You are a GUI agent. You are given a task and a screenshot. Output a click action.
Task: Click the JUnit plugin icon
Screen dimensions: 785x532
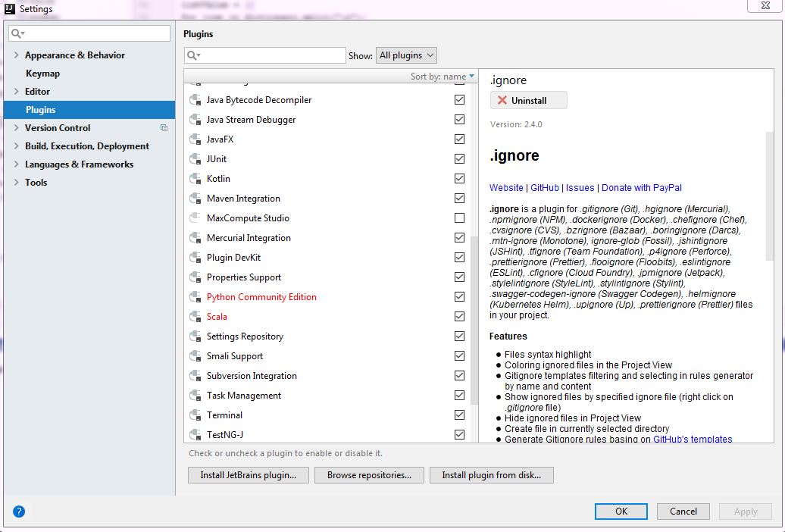click(195, 159)
